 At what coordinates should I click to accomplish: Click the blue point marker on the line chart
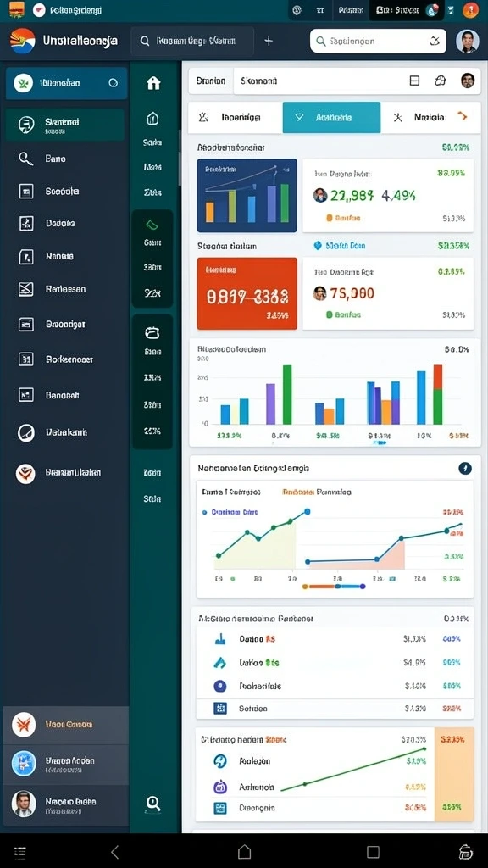(308, 511)
